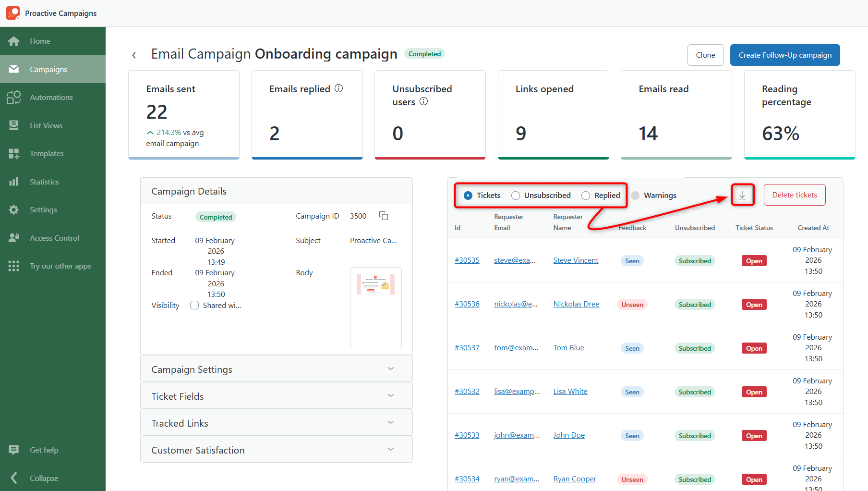The height and width of the screenshot is (491, 868).
Task: Open Access Control settings
Action: click(54, 237)
